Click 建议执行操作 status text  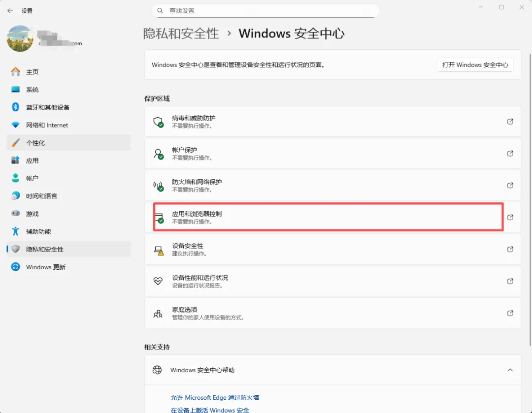click(189, 254)
